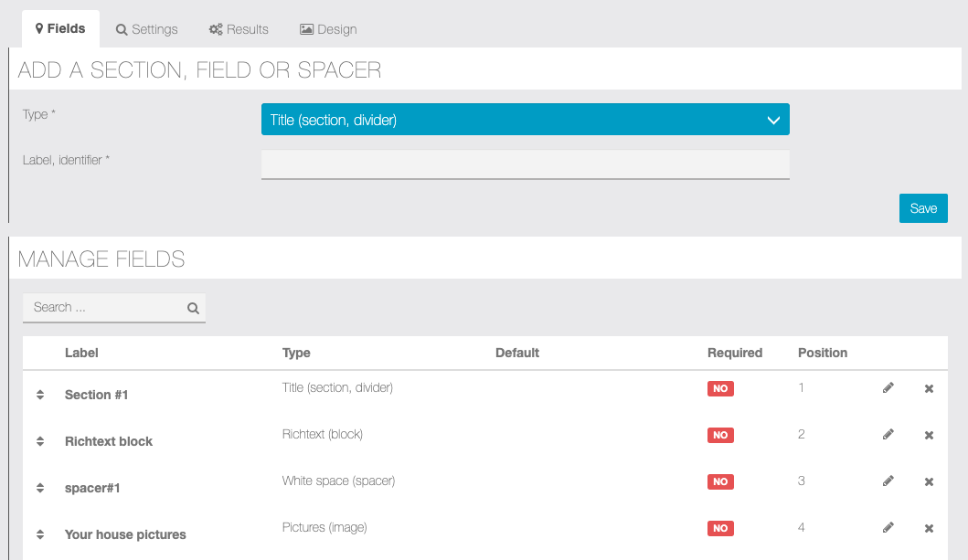This screenshot has width=968, height=560.
Task: Focus the fields Search box
Action: point(105,308)
